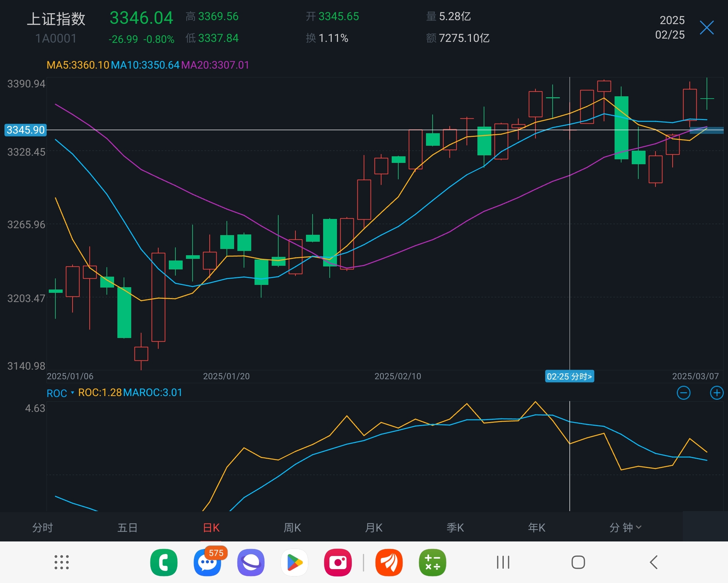Launch the green phone app
This screenshot has width=728, height=583.
pyautogui.click(x=164, y=563)
